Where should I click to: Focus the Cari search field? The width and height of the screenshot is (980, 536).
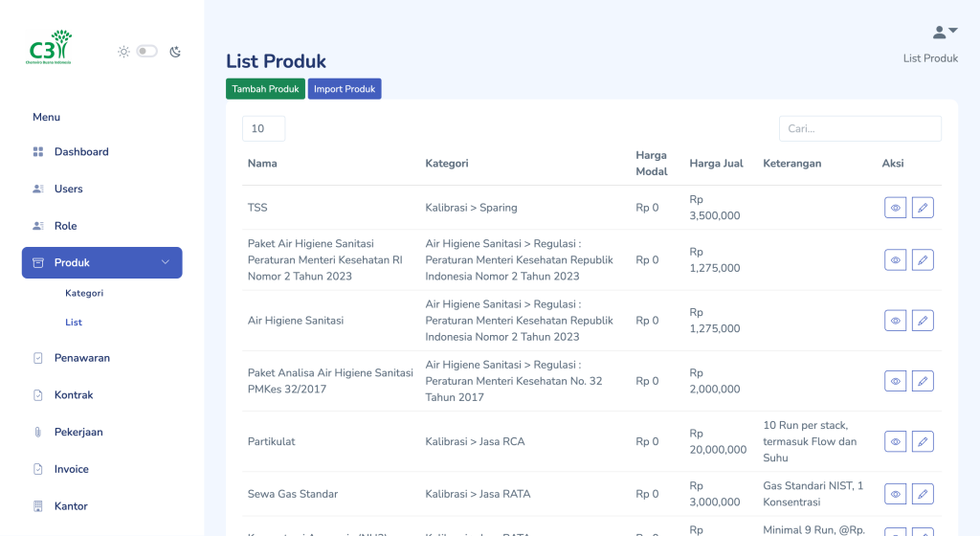[859, 129]
